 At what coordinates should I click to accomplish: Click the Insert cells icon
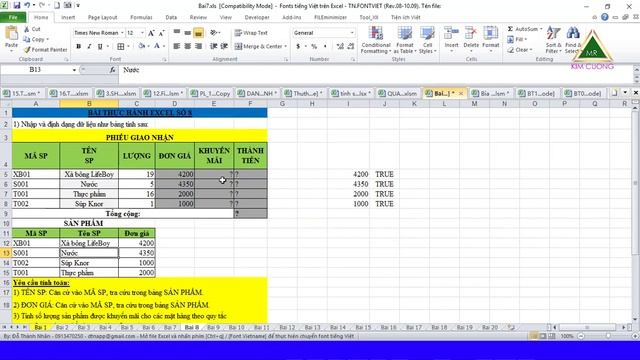tap(451, 33)
